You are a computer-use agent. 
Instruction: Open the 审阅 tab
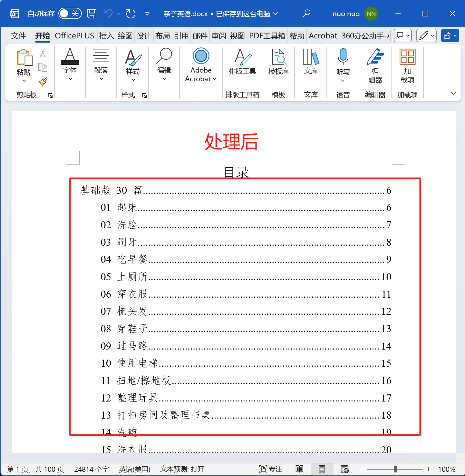[219, 36]
